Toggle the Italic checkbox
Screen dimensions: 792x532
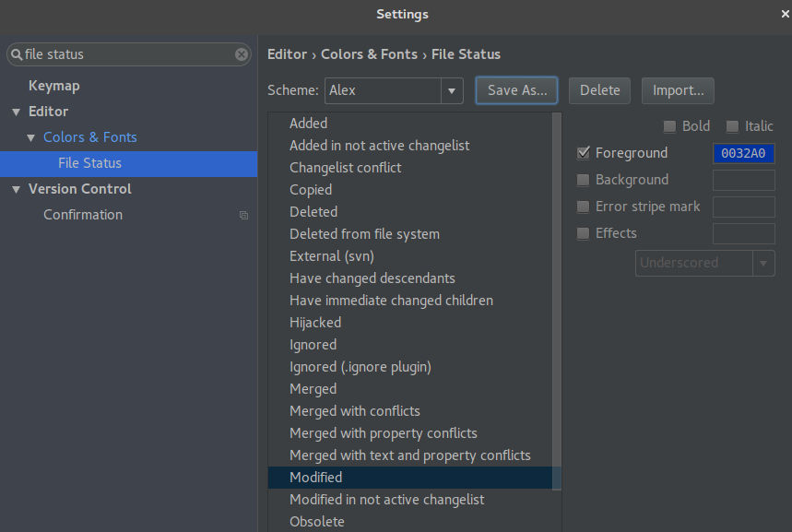[x=732, y=126]
